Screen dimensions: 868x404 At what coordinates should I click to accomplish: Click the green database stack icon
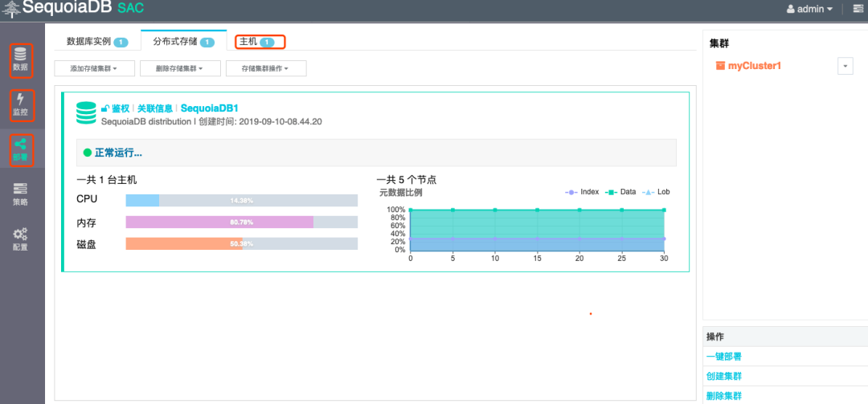pos(86,113)
